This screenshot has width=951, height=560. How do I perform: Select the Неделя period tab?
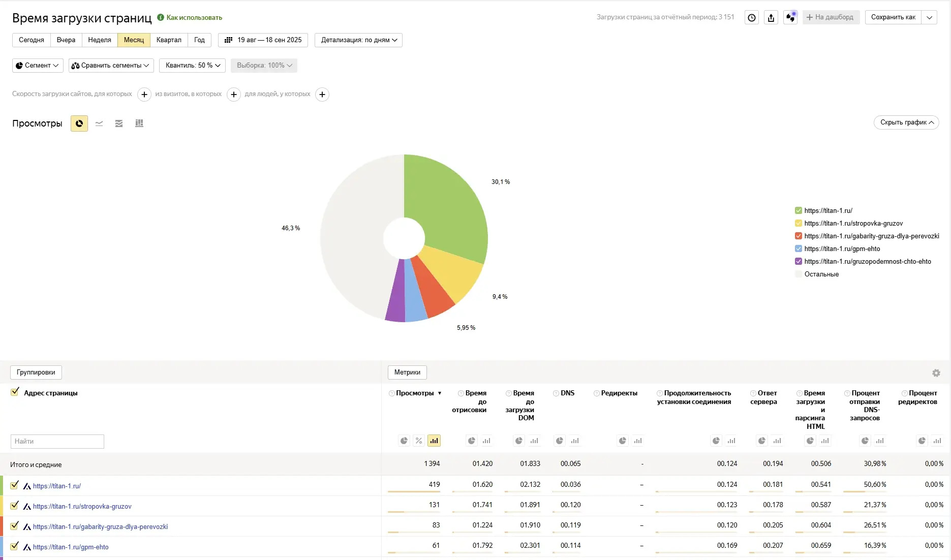99,40
